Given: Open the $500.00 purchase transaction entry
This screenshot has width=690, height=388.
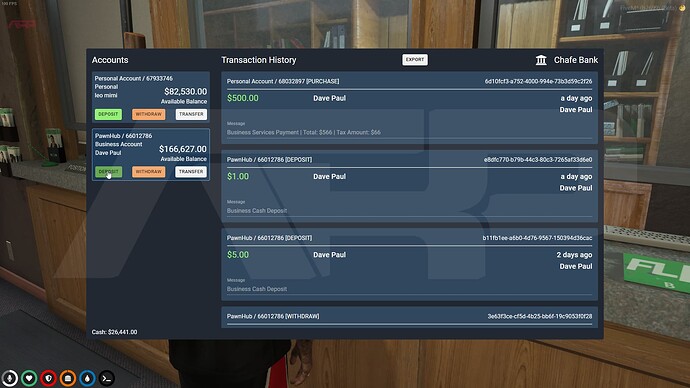Looking at the screenshot, I should 409,108.
